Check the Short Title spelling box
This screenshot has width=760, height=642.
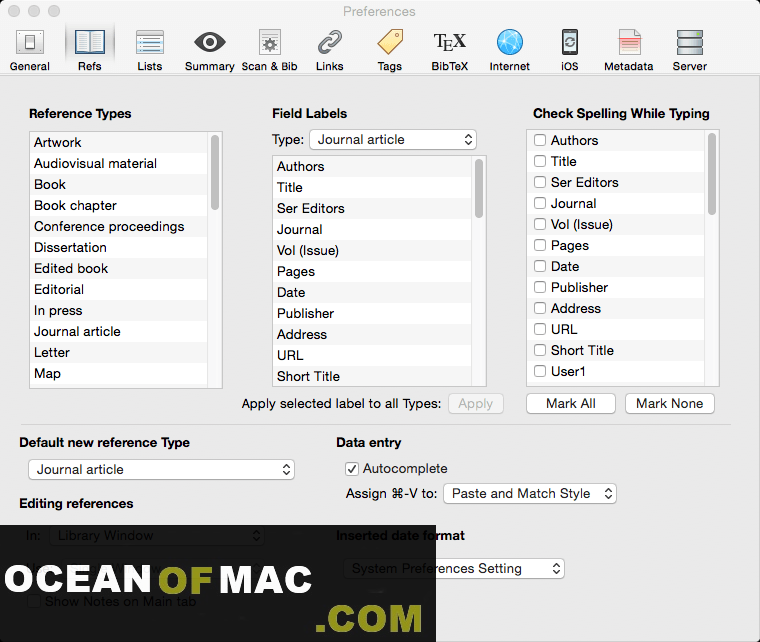[540, 350]
